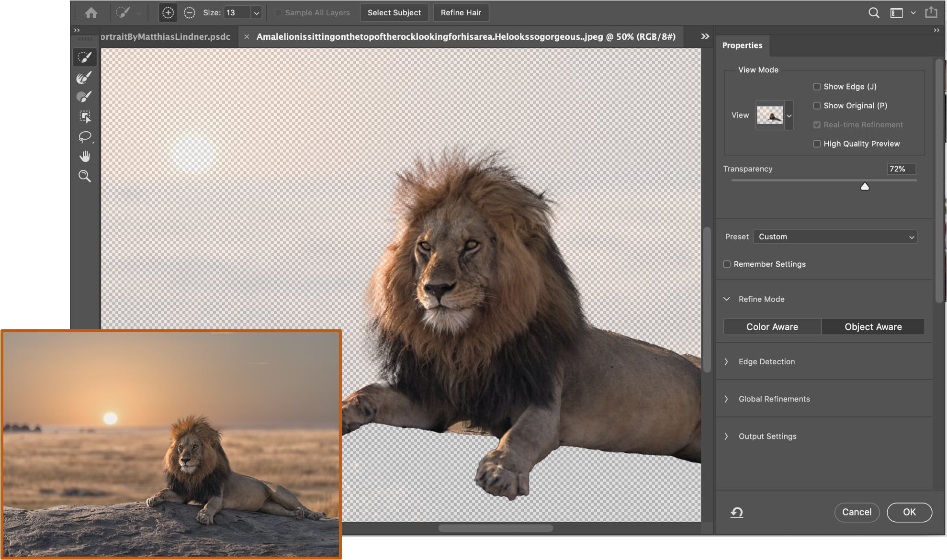This screenshot has width=947, height=560.
Task: Toggle Show Original checkbox
Action: (x=816, y=106)
